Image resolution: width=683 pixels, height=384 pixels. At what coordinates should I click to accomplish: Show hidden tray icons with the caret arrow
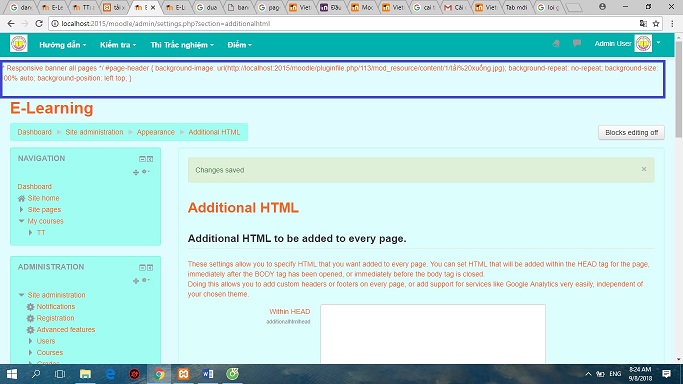point(588,374)
